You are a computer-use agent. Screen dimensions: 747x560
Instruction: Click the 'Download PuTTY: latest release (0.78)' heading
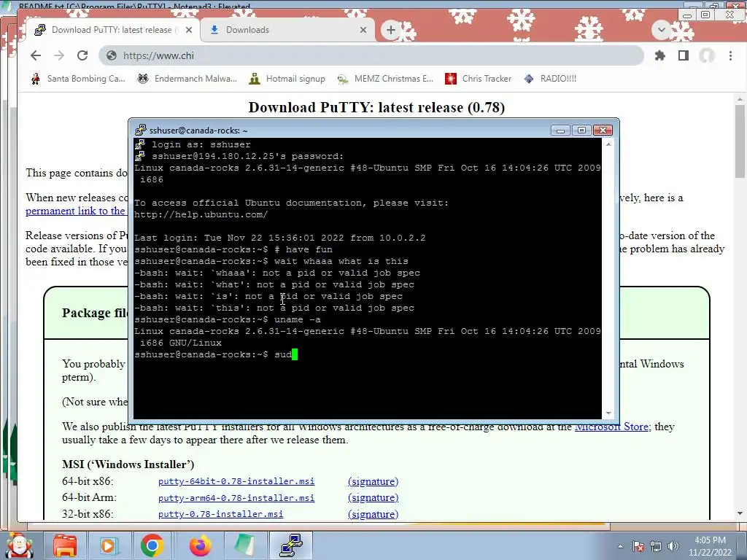[376, 107]
